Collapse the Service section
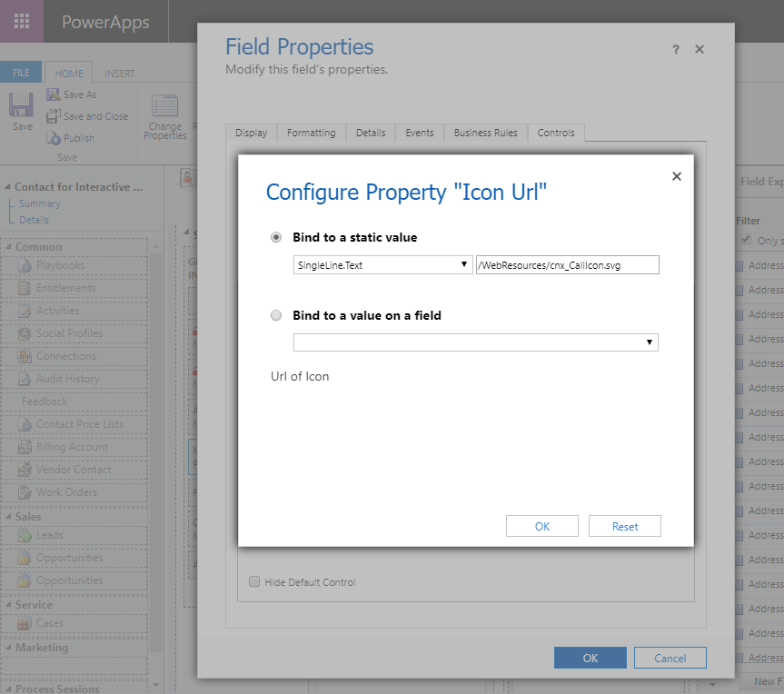Viewport: 784px width, 694px height. [x=8, y=604]
